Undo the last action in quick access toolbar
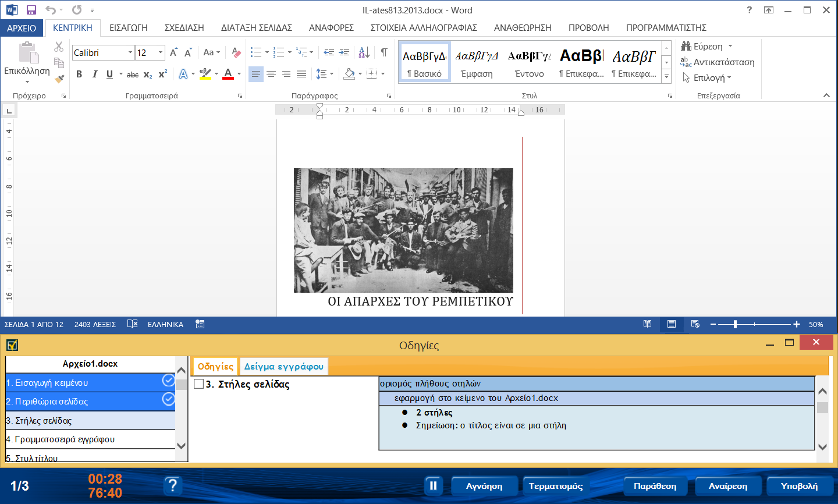 click(x=51, y=10)
